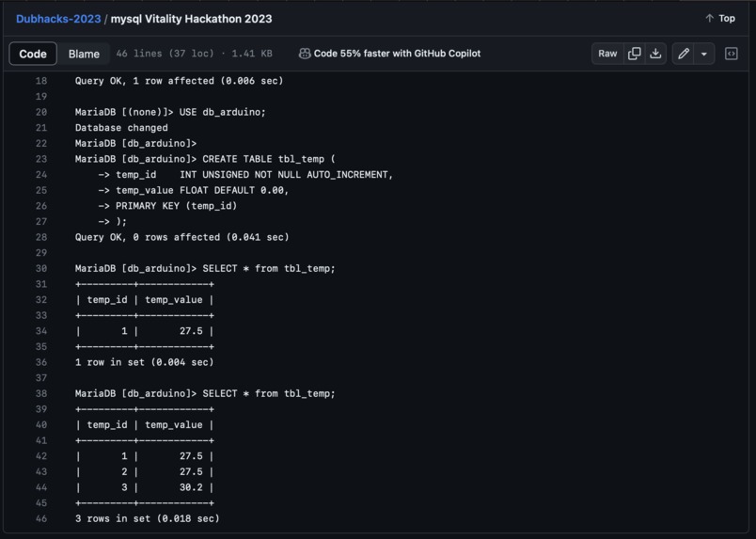Image resolution: width=756 pixels, height=539 pixels.
Task: Select line number 18
Action: [41, 81]
